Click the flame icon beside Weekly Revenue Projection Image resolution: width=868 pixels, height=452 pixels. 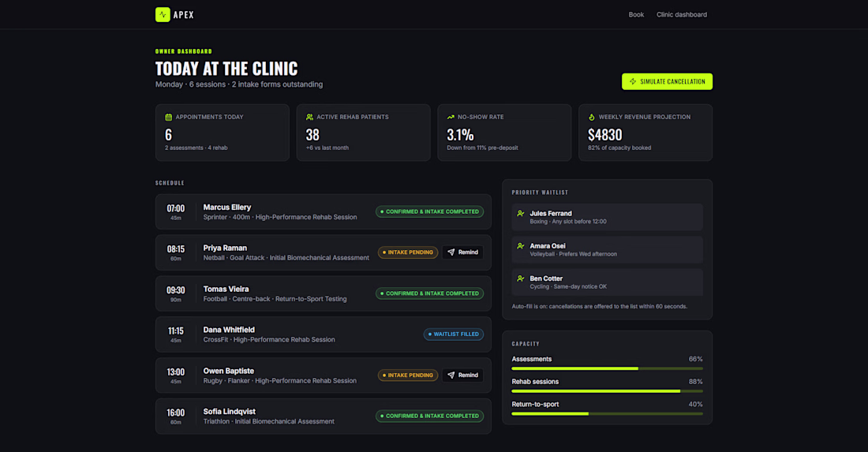[x=592, y=118]
